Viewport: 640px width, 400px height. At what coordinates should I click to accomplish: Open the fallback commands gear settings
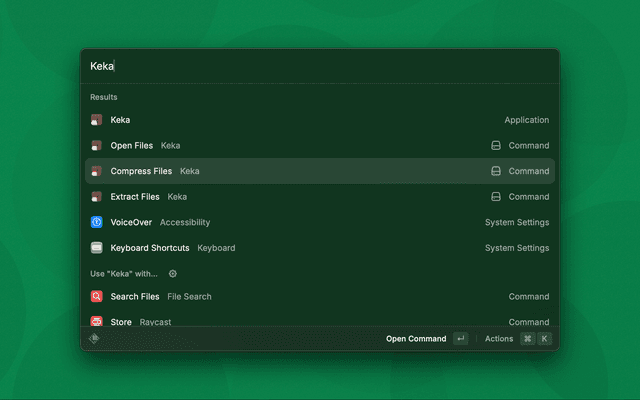(x=173, y=274)
